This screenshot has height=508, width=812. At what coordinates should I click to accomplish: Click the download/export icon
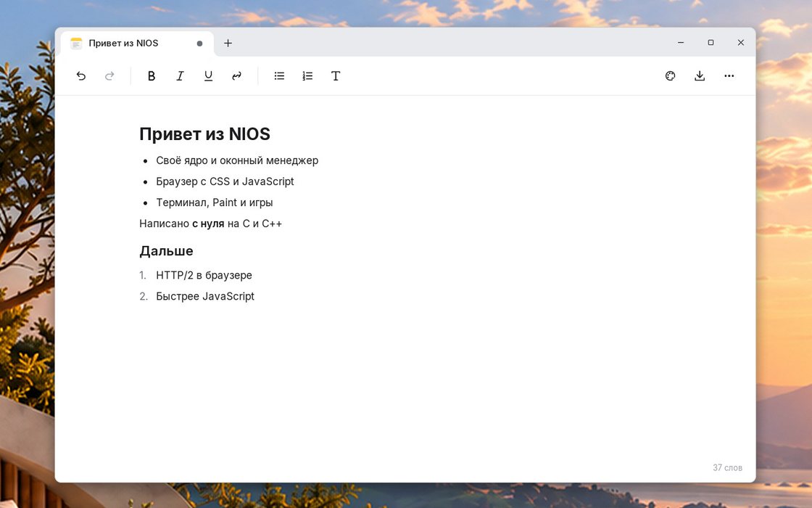pyautogui.click(x=700, y=76)
